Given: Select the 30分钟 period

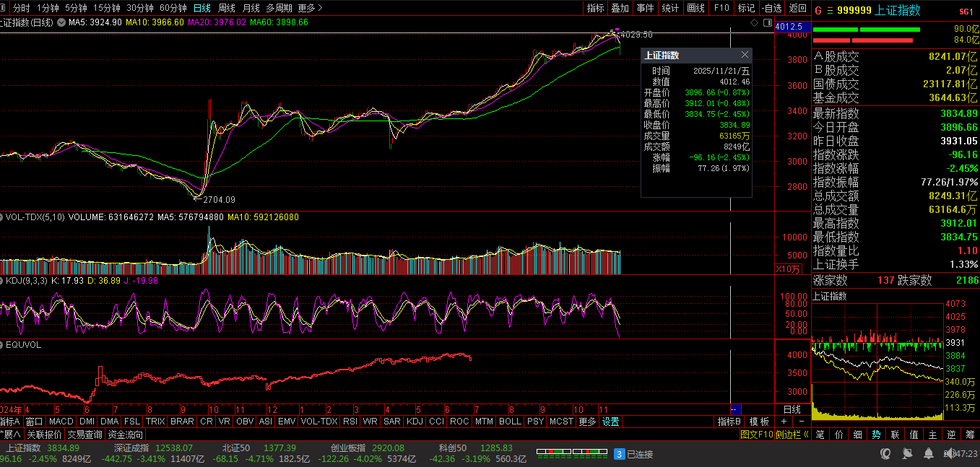Looking at the screenshot, I should pos(140,8).
